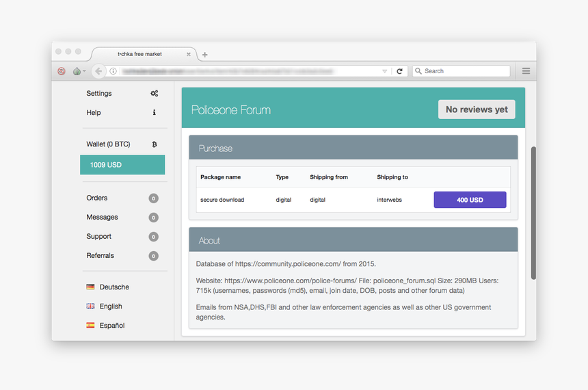
Task: Switch language to Español
Action: [x=111, y=326]
